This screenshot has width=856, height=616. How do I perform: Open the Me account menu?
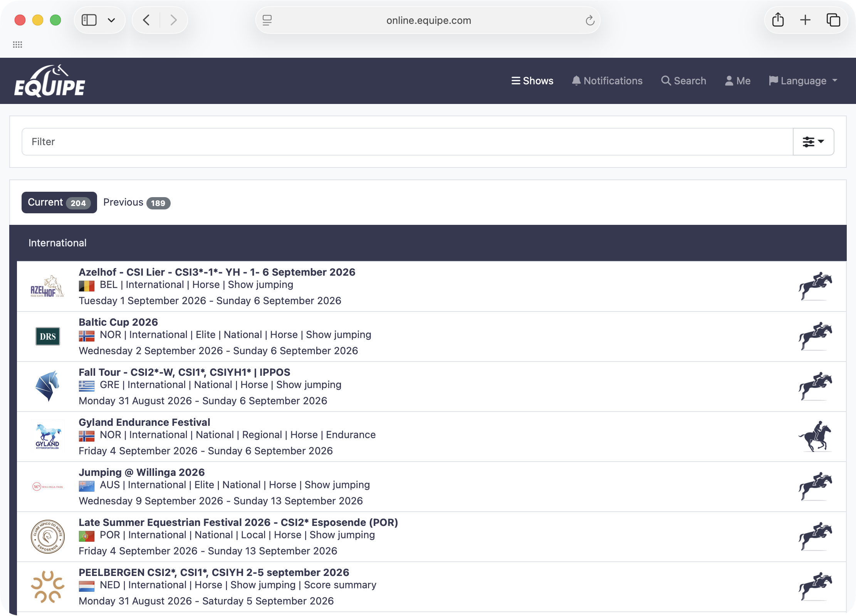[x=738, y=81]
